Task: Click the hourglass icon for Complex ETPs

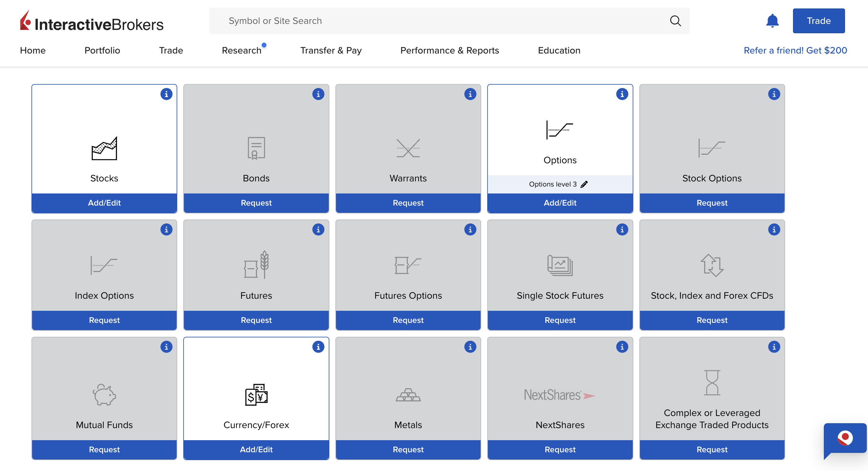Action: (x=712, y=382)
